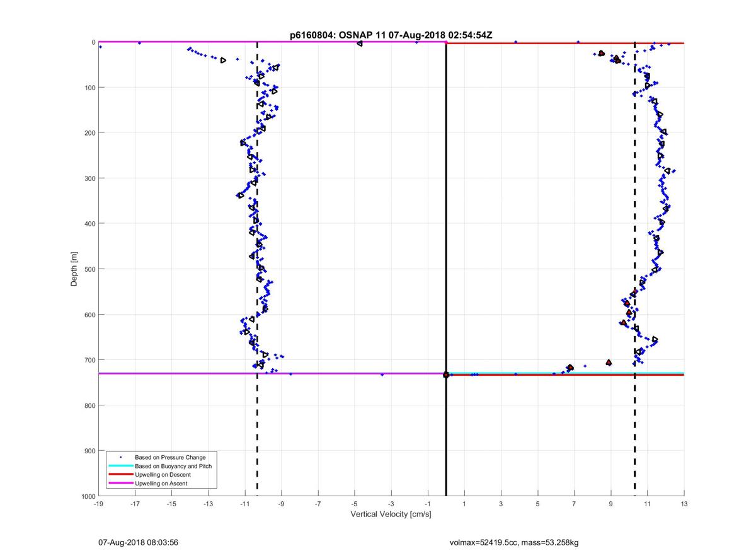Click the 300 depth tick label

click(x=89, y=178)
